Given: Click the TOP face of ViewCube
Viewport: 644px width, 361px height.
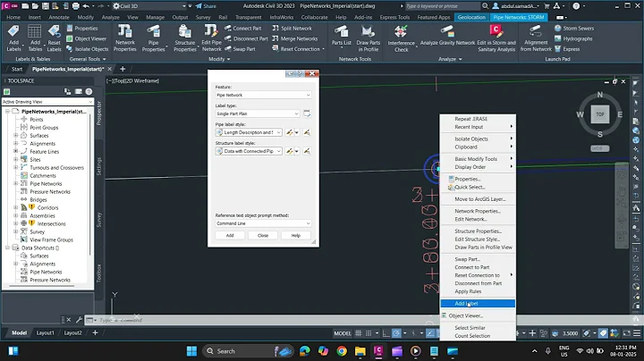Looking at the screenshot, I should 600,114.
